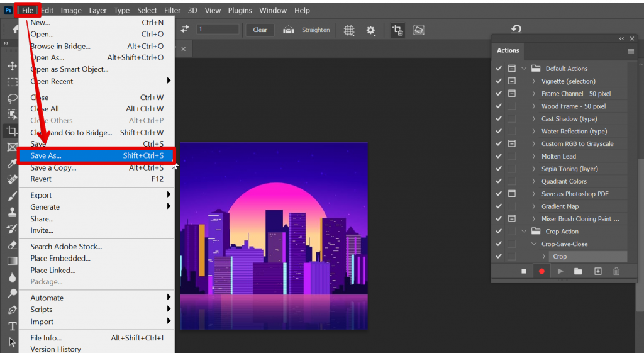This screenshot has height=353, width=644.
Task: Select the Lasso tool
Action: coord(12,98)
